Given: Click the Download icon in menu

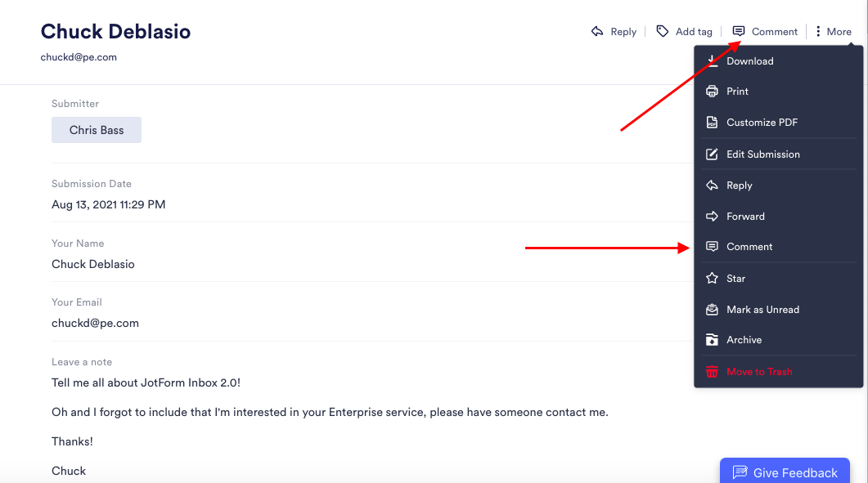Looking at the screenshot, I should 712,61.
